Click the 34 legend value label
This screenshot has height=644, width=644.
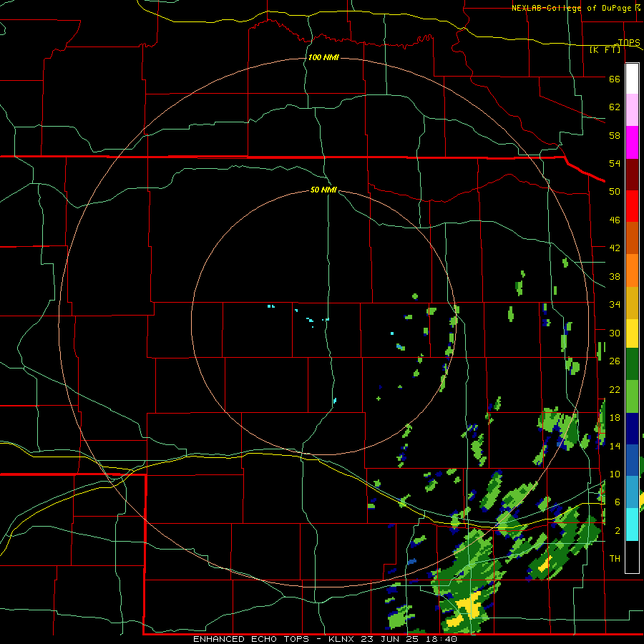[x=615, y=305]
